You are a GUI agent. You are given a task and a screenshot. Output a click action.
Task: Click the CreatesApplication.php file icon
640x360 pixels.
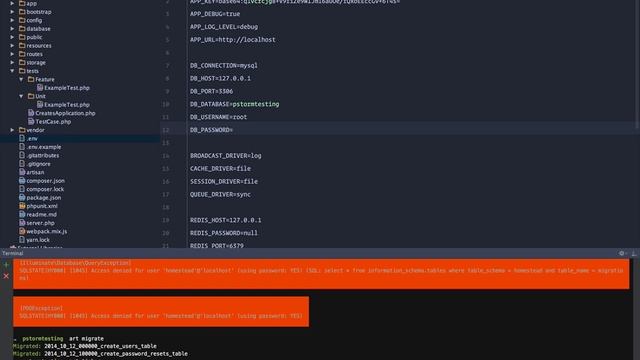[x=31, y=113]
